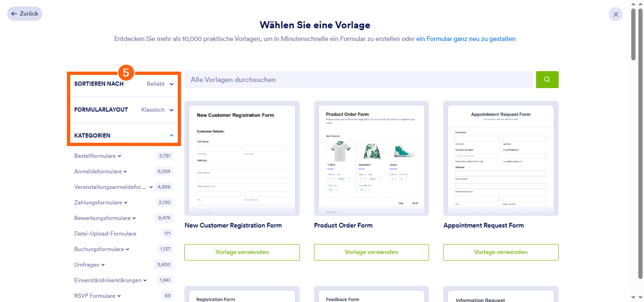Go back using the Zurück button
The width and height of the screenshot is (644, 302).
click(25, 14)
